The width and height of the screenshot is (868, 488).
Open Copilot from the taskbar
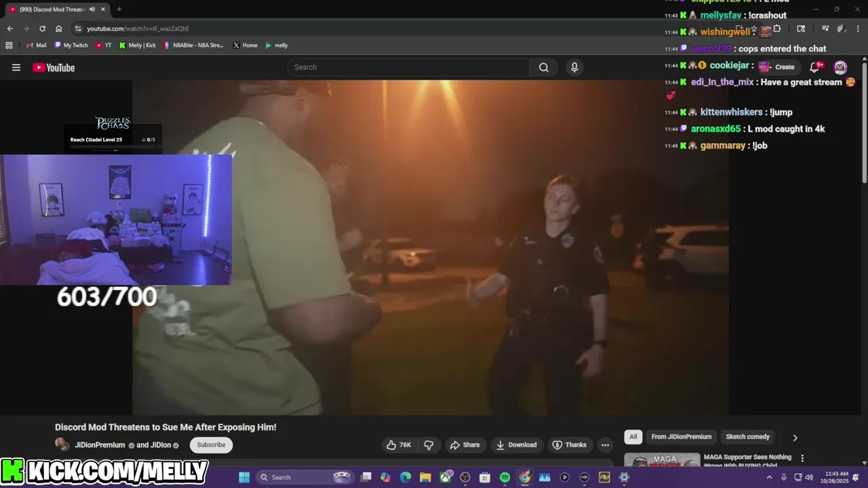(386, 477)
